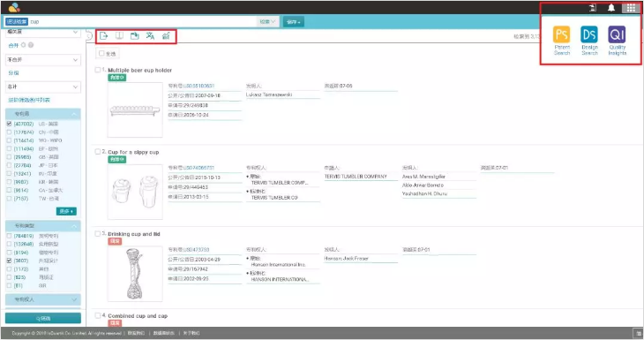Open the apps grid icon

coord(631,8)
